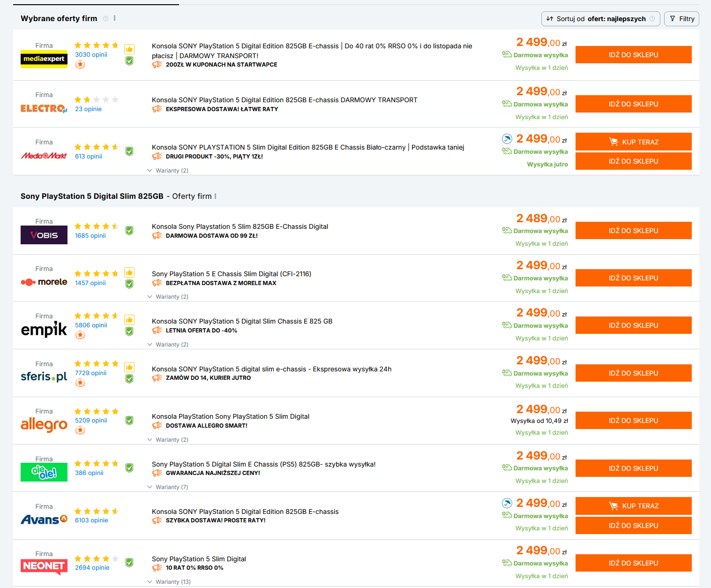
Task: Click the green shield badge for MediaMarkt
Action: 129,151
